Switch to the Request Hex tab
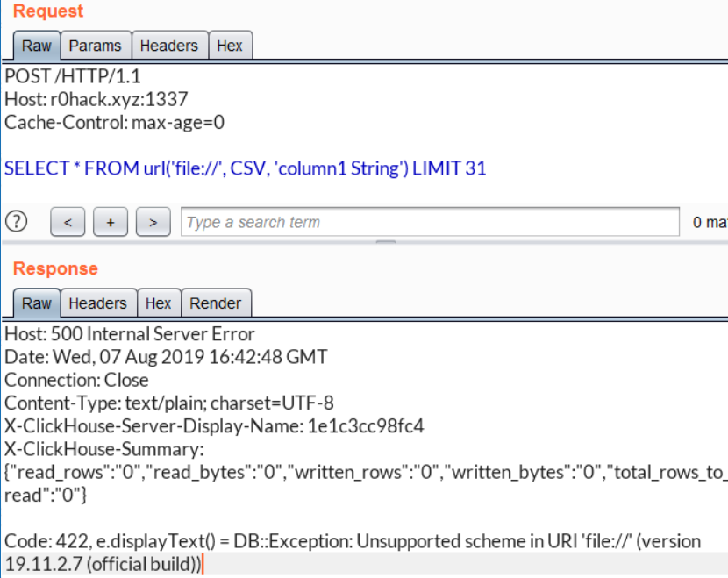 point(231,46)
